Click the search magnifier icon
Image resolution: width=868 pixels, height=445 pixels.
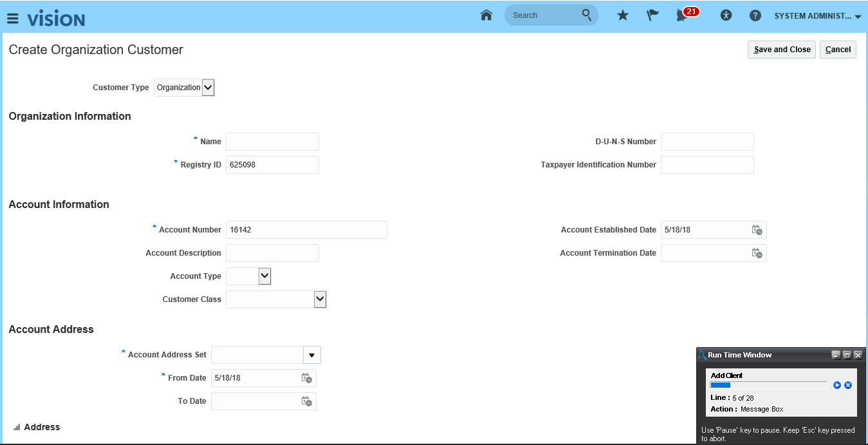(587, 15)
